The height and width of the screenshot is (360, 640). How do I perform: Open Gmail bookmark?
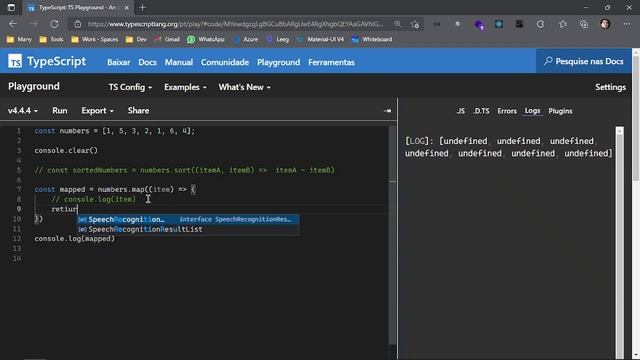[167, 39]
